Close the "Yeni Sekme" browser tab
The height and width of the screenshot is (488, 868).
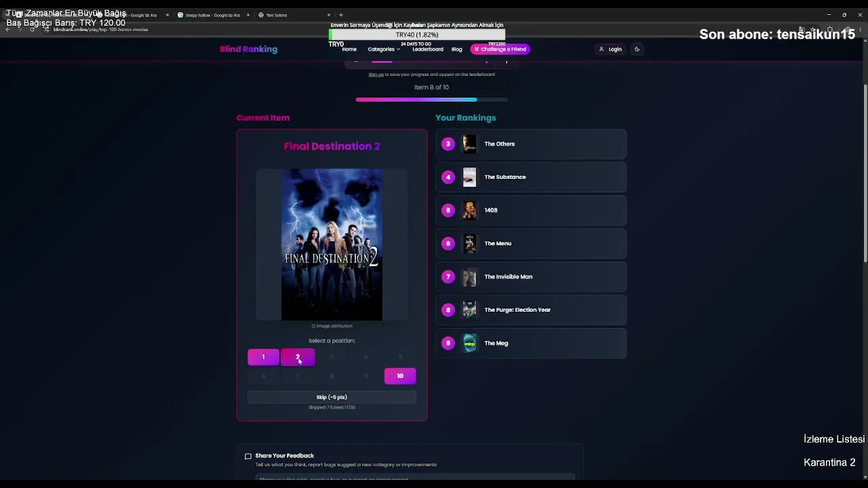[329, 15]
